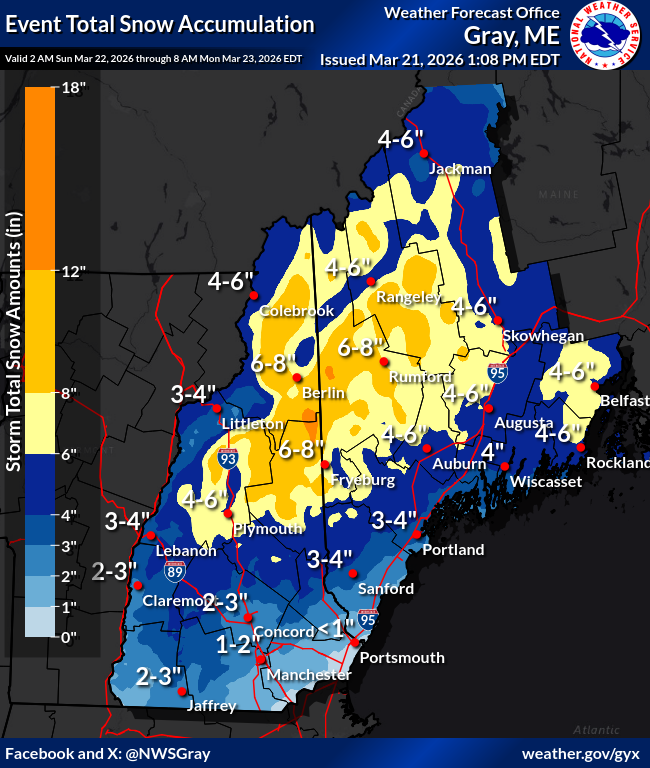Click the red dot marker for Rumford
Viewport: 650px width, 768px height.
382,362
